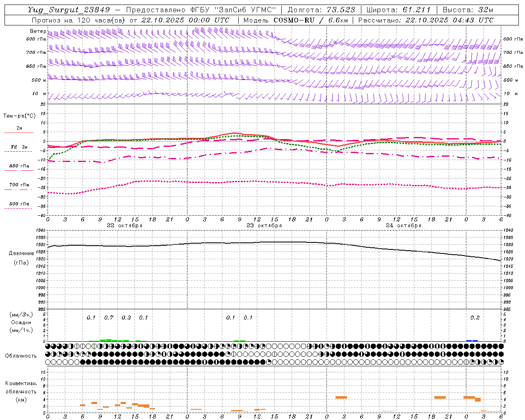Click the (мм/1ч.) precipitation unit label

pos(21,330)
